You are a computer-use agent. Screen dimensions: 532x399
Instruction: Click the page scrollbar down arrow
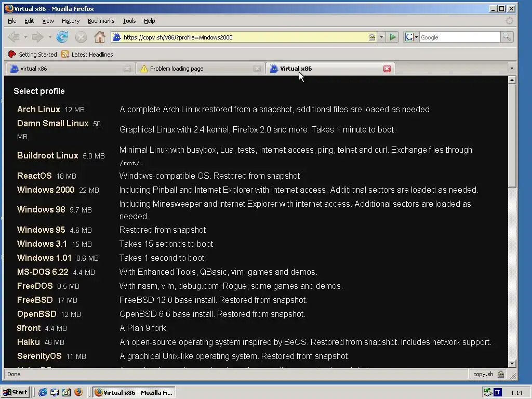coord(512,363)
